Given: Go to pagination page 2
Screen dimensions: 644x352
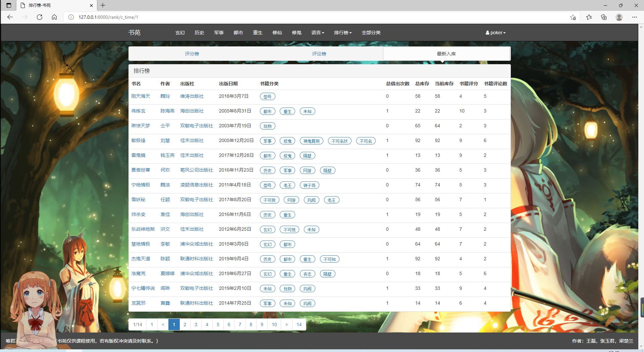Looking at the screenshot, I should click(x=185, y=324).
